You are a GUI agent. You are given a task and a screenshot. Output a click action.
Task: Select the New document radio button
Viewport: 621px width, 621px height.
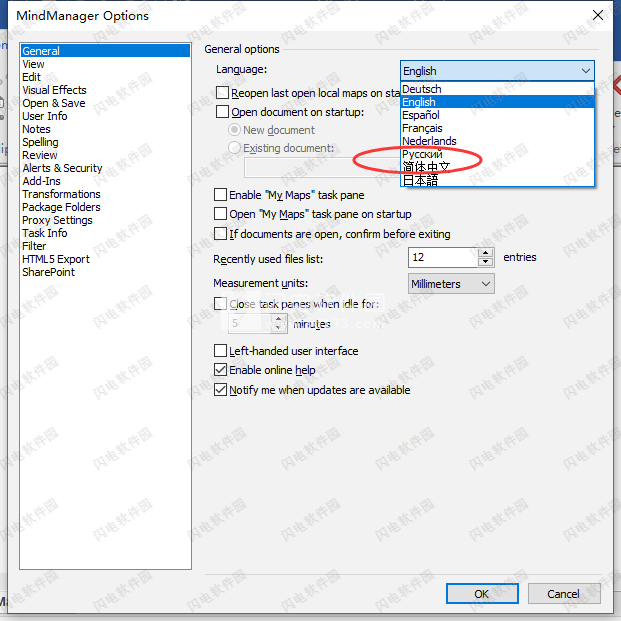coord(234,130)
